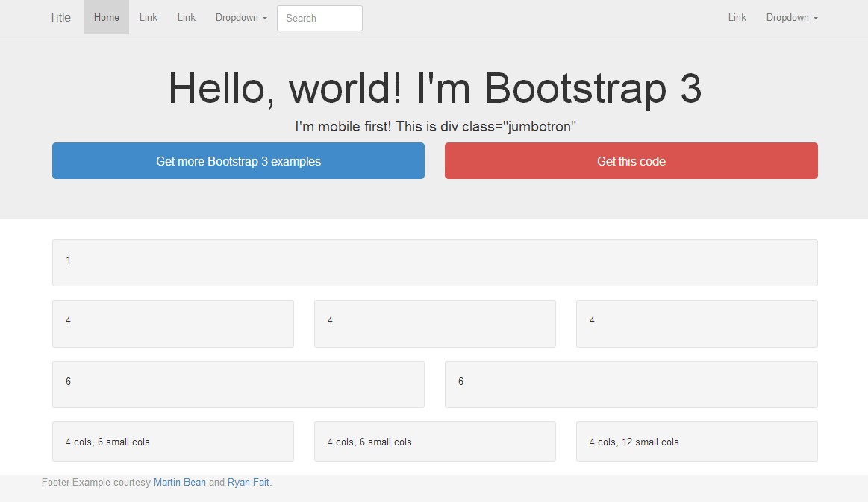This screenshot has width=868, height=502.
Task: Open the Martin Bean footer link
Action: [x=179, y=482]
